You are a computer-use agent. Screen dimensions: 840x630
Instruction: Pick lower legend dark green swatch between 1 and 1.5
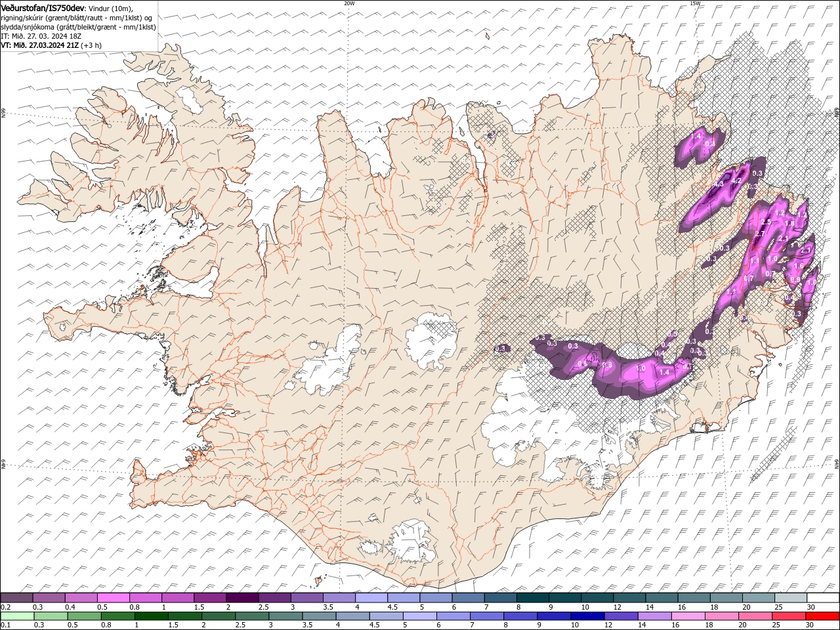point(152,616)
